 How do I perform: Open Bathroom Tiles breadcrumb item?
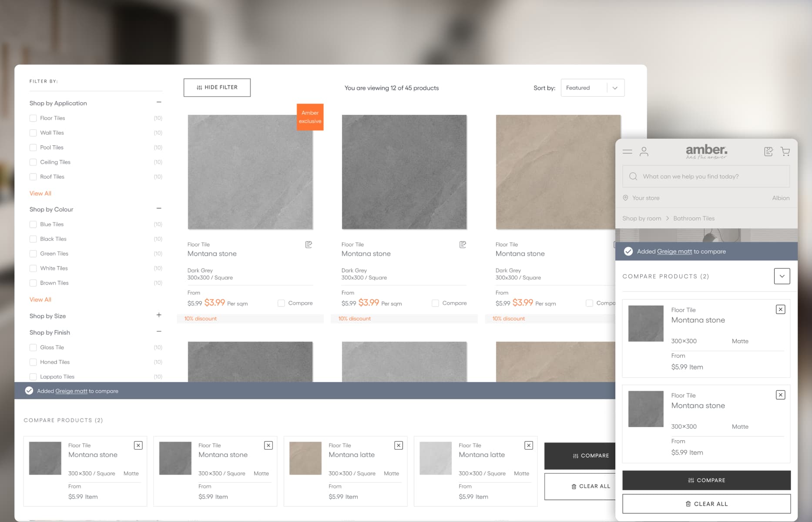(694, 218)
